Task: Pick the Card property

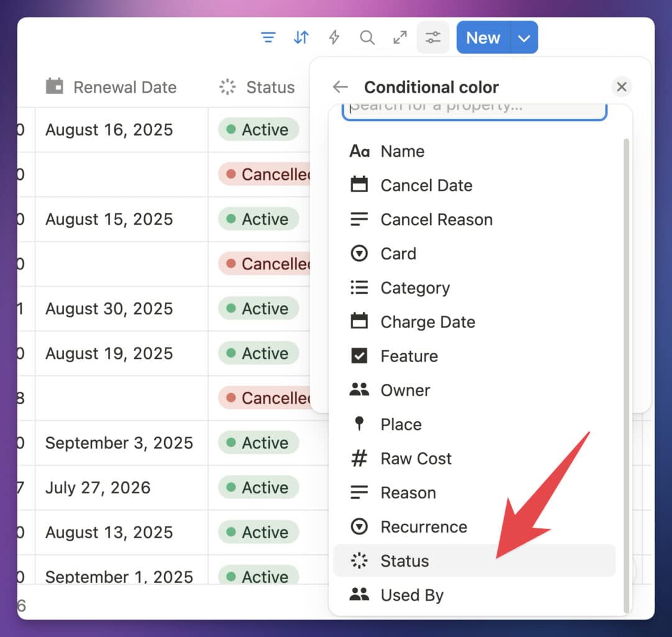Action: (474, 254)
